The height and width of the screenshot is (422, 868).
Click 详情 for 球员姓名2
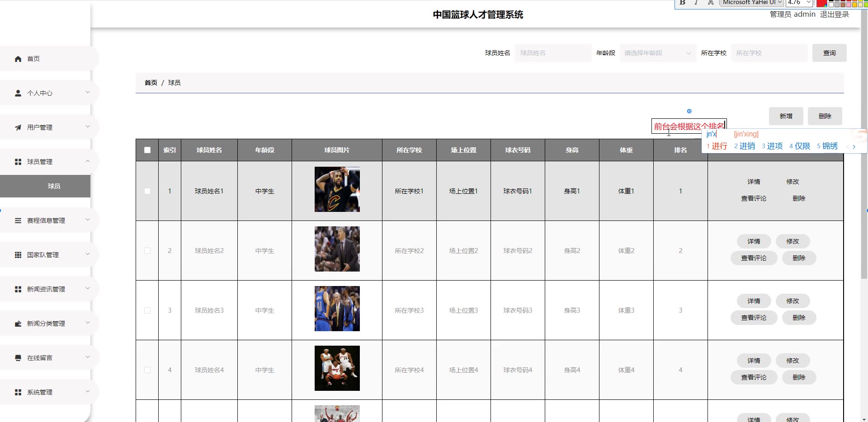754,241
